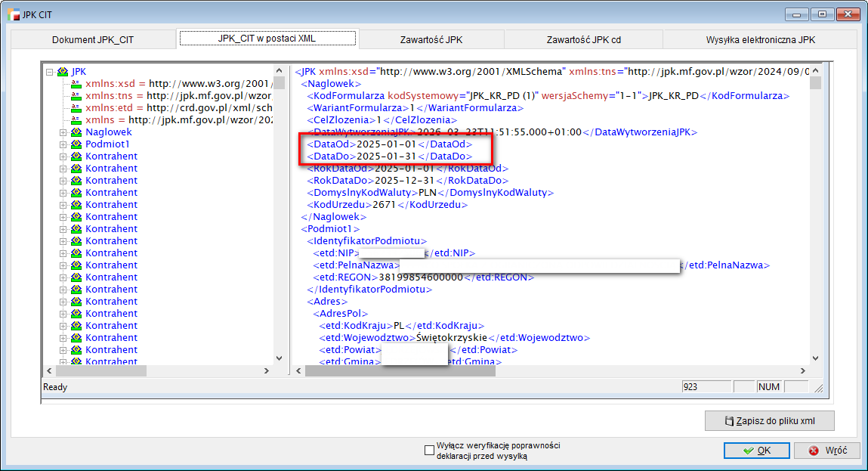Click the JPK root node icon

(63, 72)
